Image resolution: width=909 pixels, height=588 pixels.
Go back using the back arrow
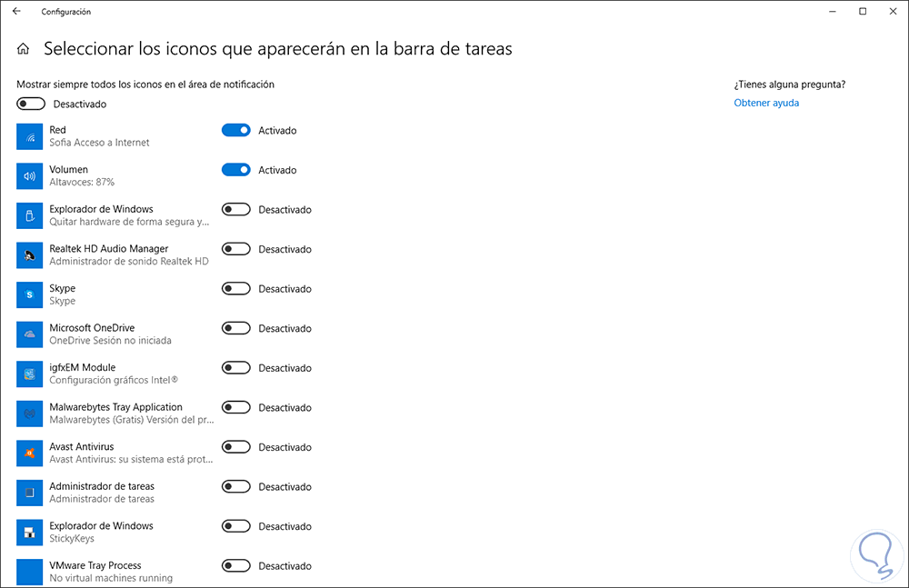pyautogui.click(x=16, y=12)
